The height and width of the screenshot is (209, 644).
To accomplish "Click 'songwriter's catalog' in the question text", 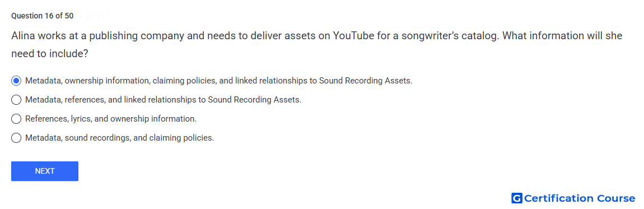I will (450, 36).
